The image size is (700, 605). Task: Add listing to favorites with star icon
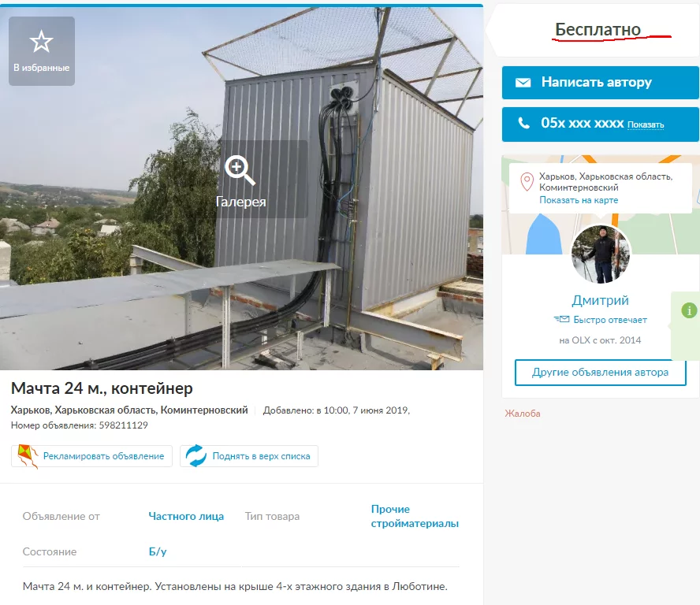pos(42,51)
